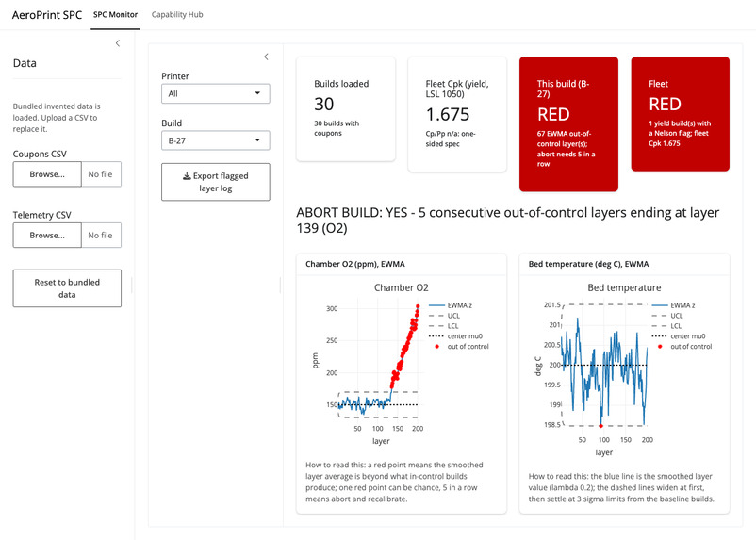Click the Chamber O2 (ppm), EWMA header
Screen dimensions: 756x540
pyautogui.click(x=355, y=264)
